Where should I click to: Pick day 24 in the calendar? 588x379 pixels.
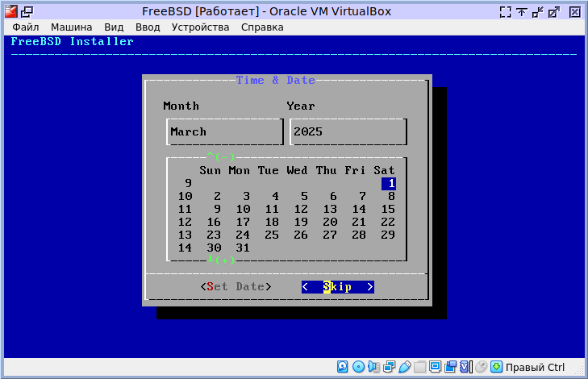tap(243, 235)
